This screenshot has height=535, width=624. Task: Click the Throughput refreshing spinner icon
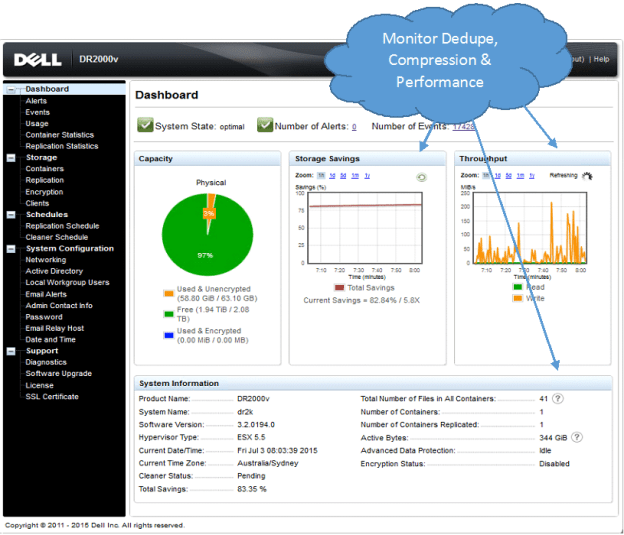point(587,176)
